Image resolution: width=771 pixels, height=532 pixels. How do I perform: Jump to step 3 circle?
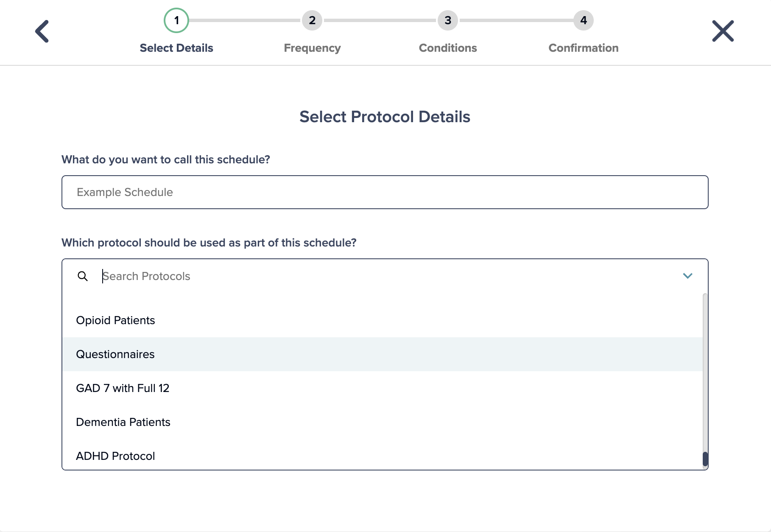[448, 20]
